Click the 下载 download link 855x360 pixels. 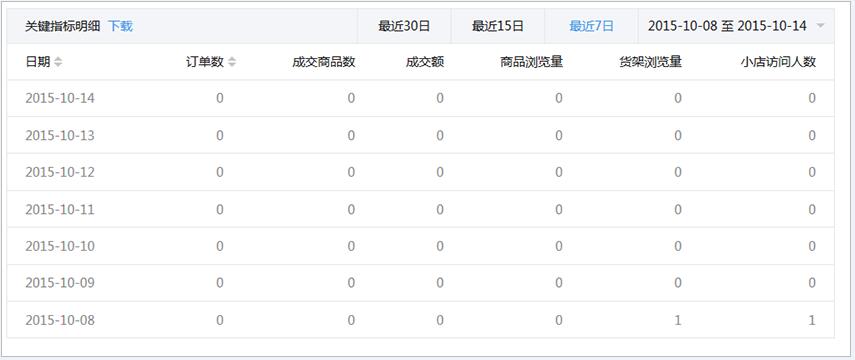tap(120, 26)
